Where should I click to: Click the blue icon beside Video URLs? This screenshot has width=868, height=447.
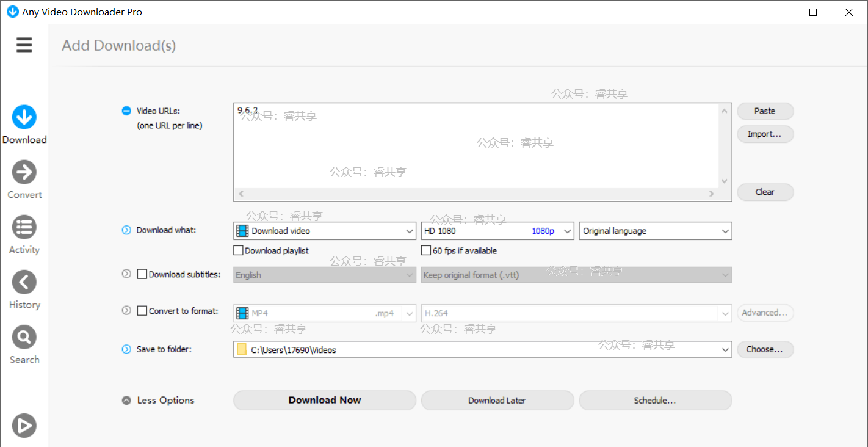click(126, 111)
